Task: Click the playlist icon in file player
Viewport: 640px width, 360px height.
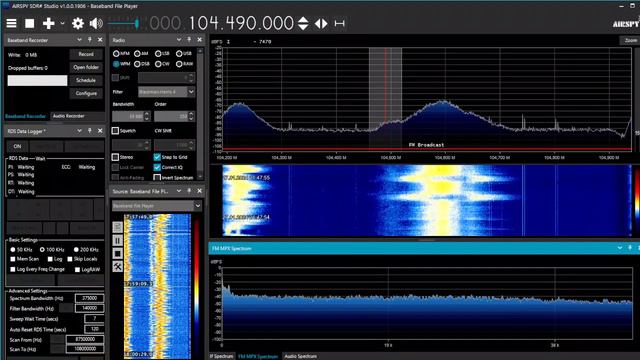Action: point(118,227)
